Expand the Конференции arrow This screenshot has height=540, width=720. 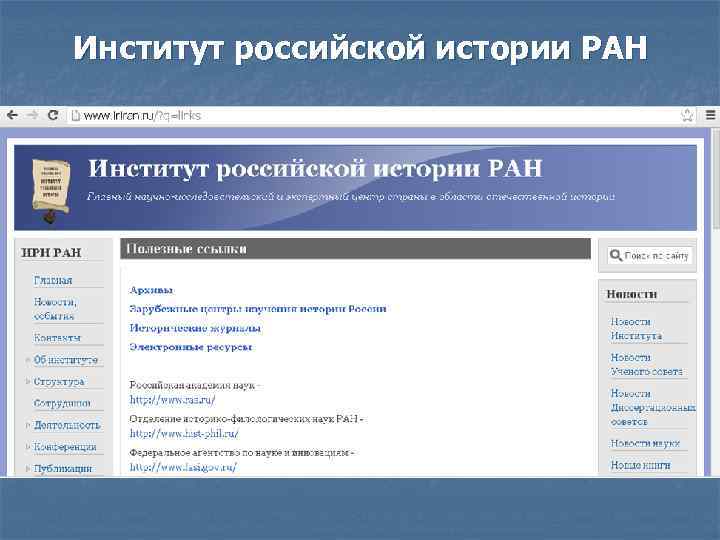click(28, 446)
